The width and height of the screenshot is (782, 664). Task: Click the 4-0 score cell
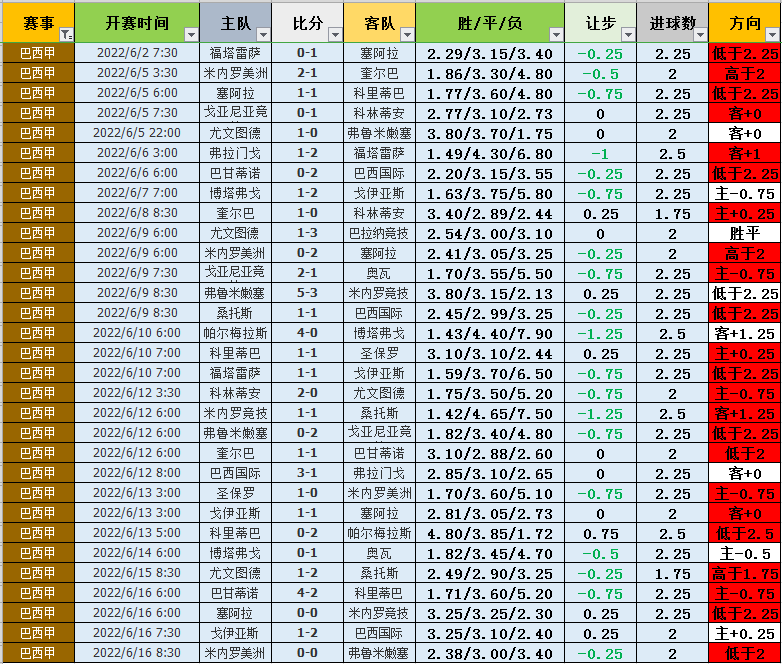(x=307, y=333)
